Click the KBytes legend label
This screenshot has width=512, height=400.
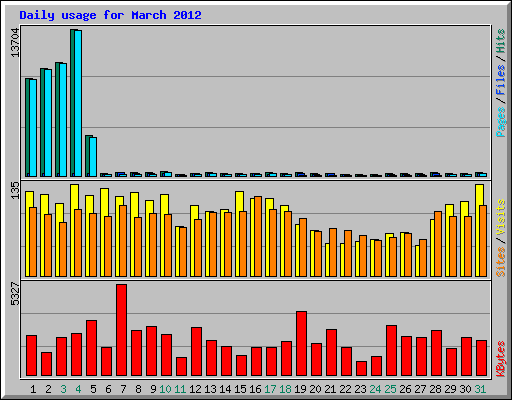[501, 359]
